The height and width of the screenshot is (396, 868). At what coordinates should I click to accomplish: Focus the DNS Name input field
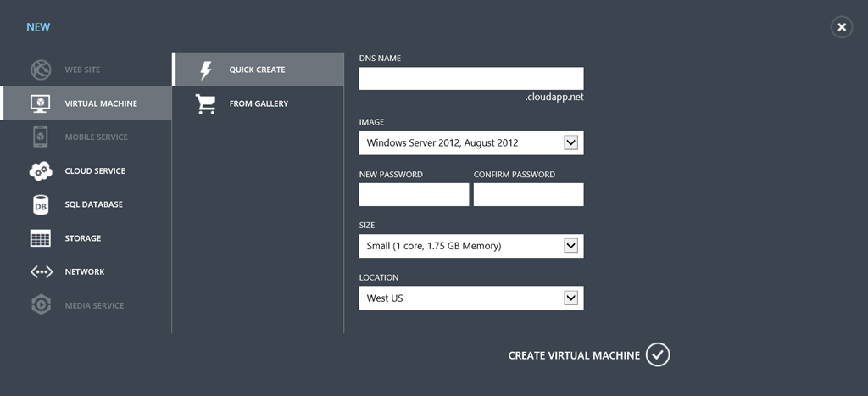coord(471,79)
